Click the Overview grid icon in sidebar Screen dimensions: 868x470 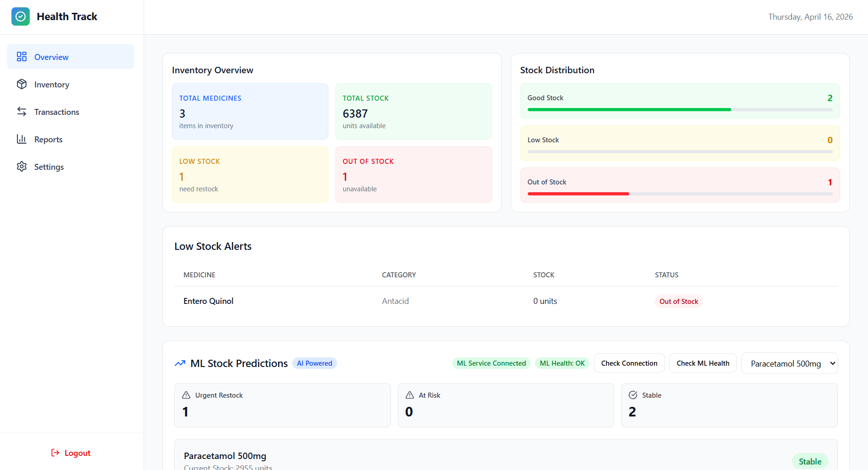click(x=21, y=57)
